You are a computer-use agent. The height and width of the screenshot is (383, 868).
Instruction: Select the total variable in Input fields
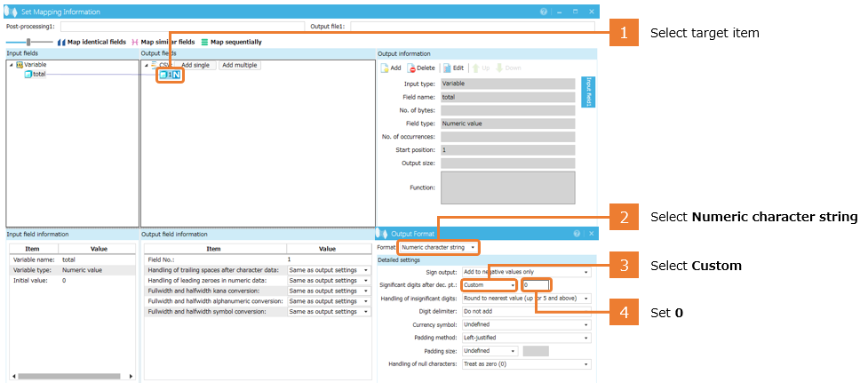coord(38,75)
